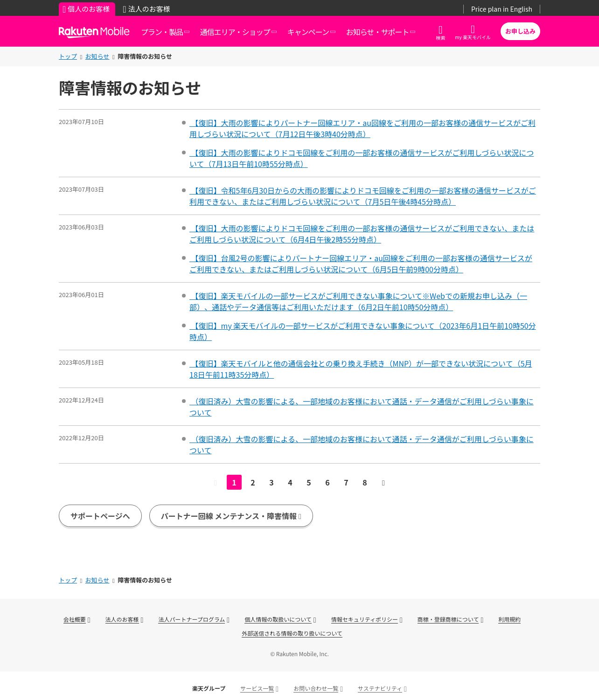Open 大雪 notice dated 2022年12月24日

[361, 407]
